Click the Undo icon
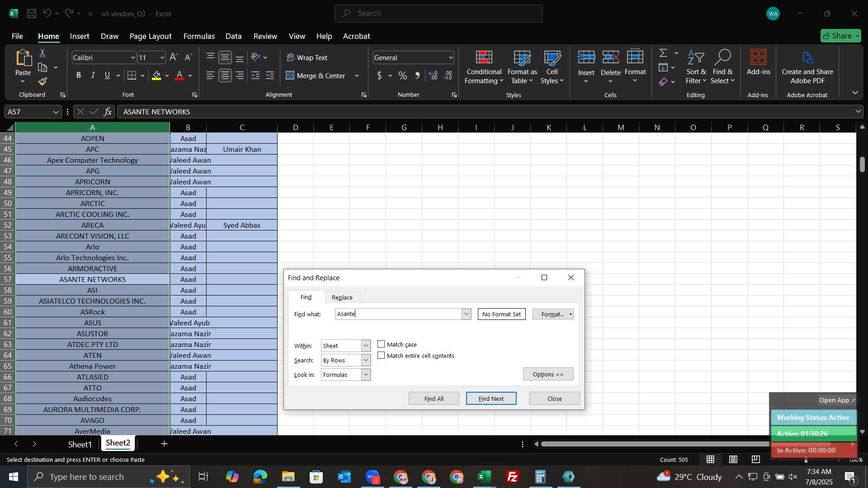The height and width of the screenshot is (488, 868). (x=47, y=14)
